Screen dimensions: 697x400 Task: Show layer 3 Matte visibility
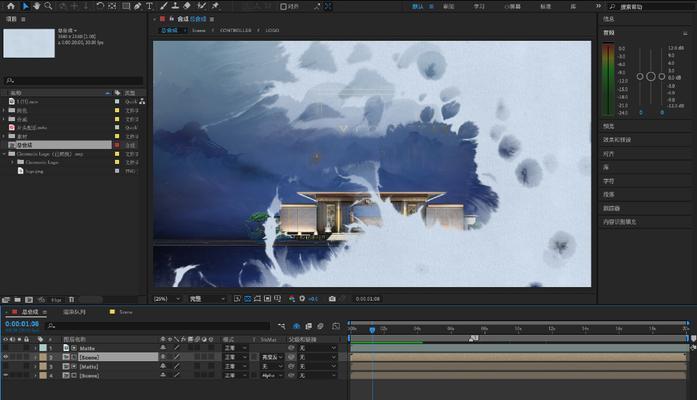(x=6, y=366)
